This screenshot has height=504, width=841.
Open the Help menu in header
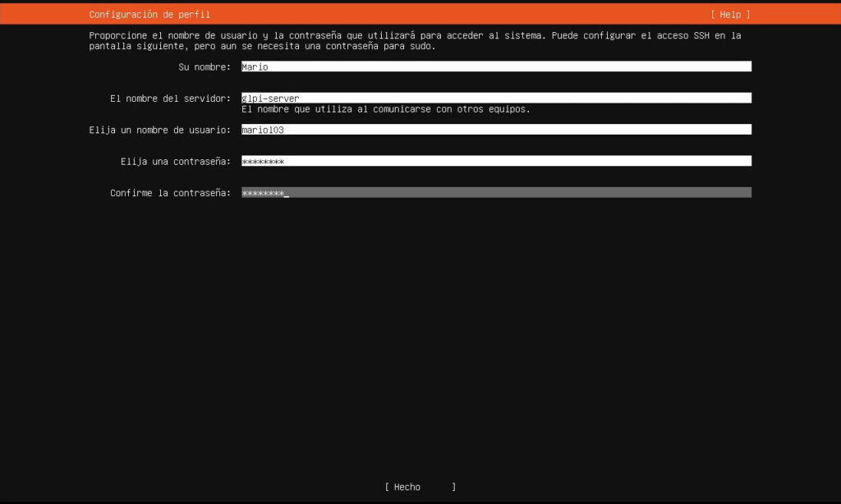coord(730,14)
